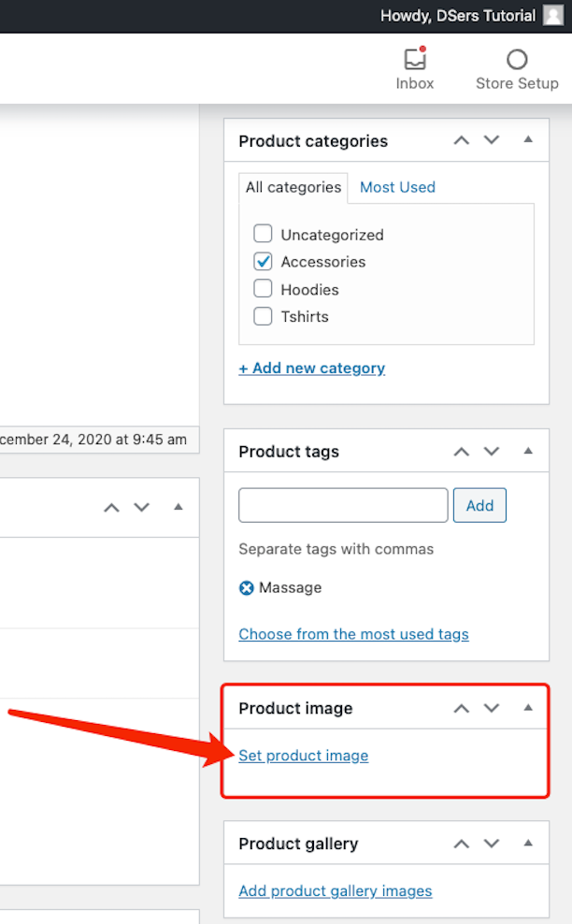Open Store Setup circle icon

517,60
